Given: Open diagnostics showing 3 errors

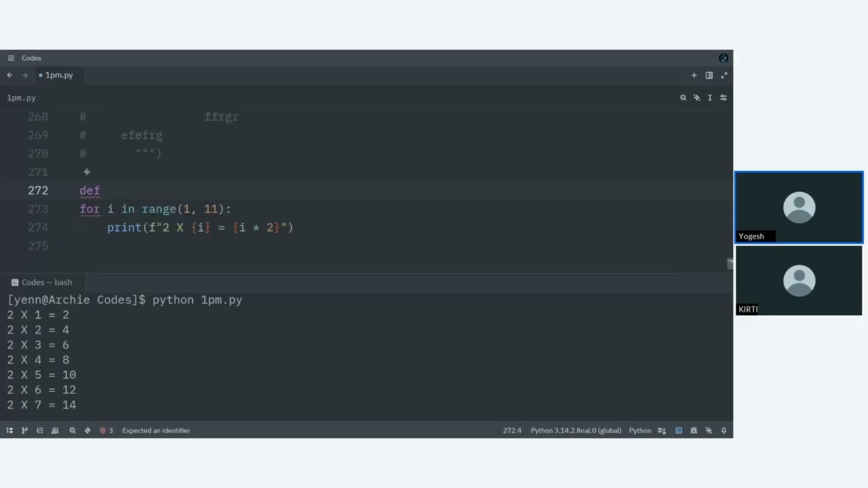Looking at the screenshot, I should [x=106, y=430].
